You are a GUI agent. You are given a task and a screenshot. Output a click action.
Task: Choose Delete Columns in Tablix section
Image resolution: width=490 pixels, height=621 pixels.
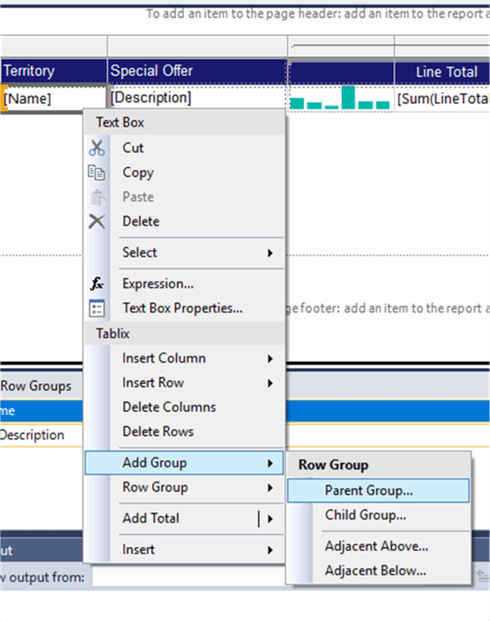(x=185, y=407)
